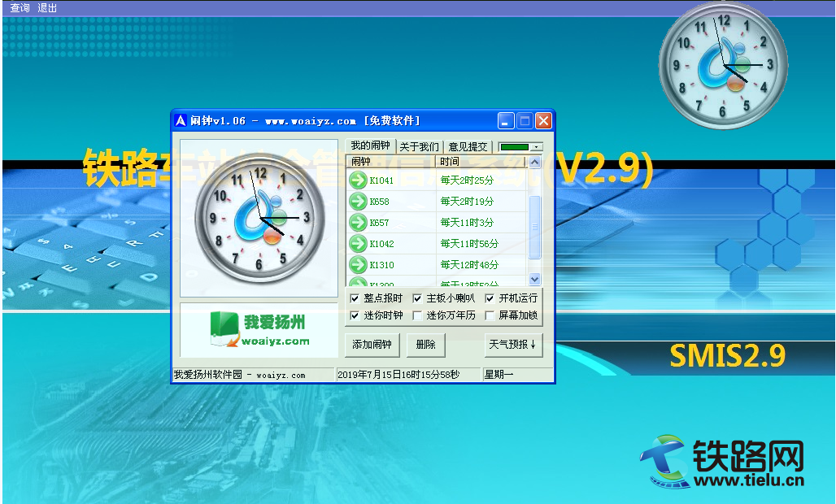
Task: Select the K658 alarm name
Action: tap(379, 202)
